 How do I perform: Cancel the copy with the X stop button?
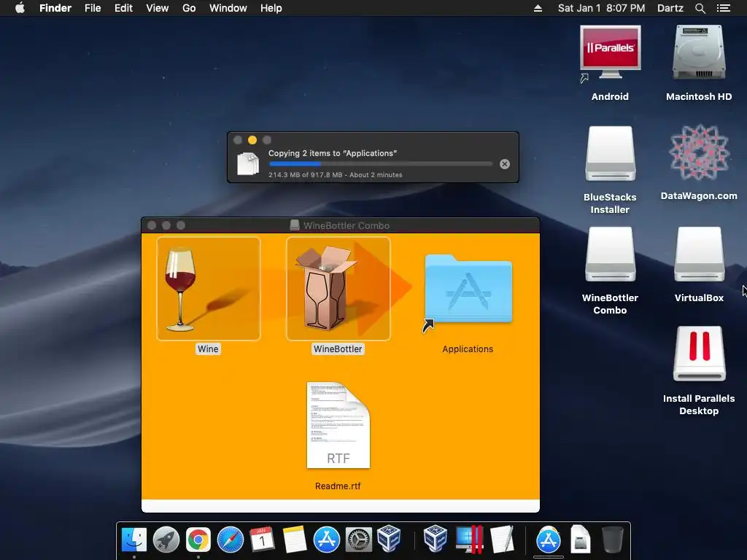pos(505,164)
